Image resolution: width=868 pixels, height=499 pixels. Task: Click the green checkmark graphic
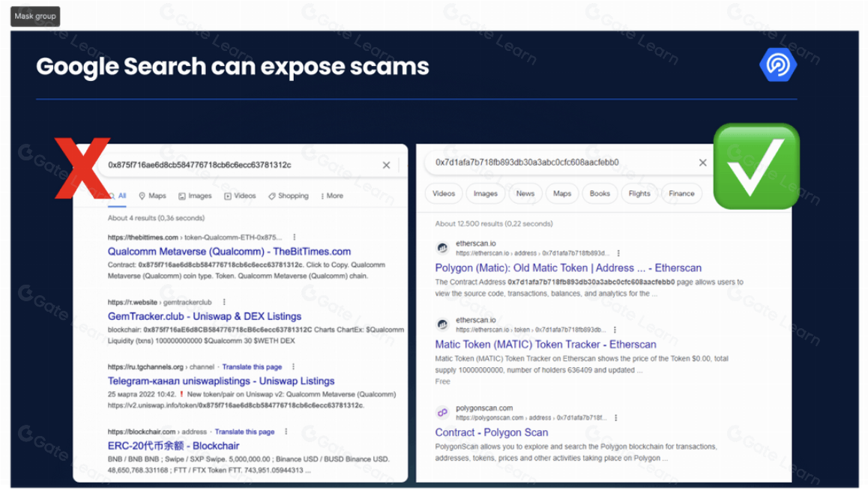pyautogui.click(x=756, y=166)
